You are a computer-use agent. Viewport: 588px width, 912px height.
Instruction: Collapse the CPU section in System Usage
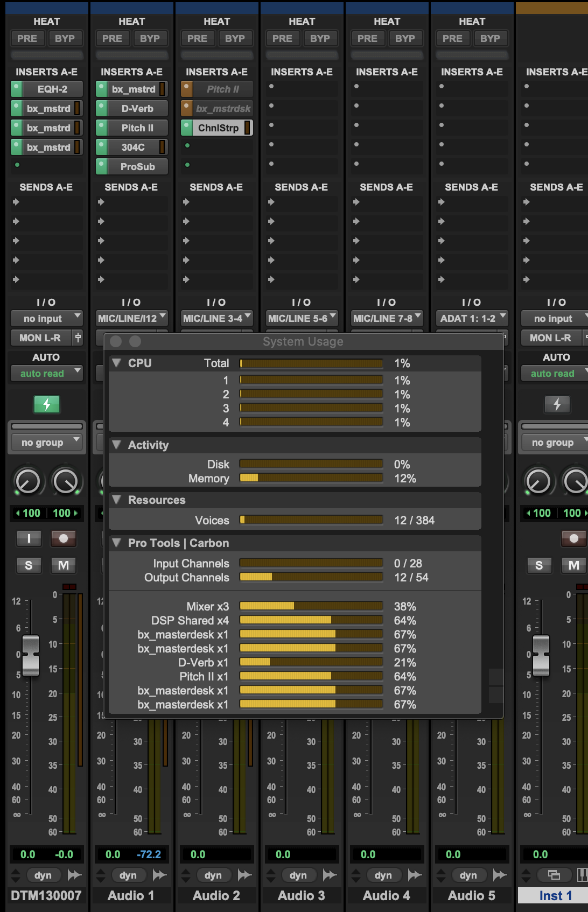tap(116, 363)
